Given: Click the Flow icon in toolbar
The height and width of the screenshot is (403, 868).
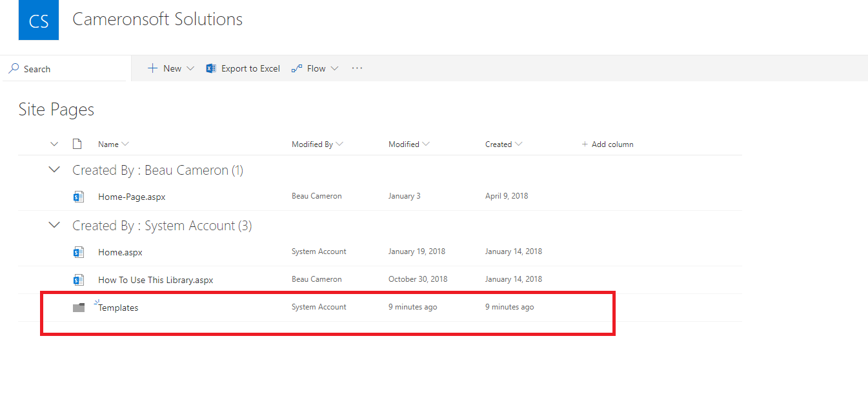Looking at the screenshot, I should [297, 68].
